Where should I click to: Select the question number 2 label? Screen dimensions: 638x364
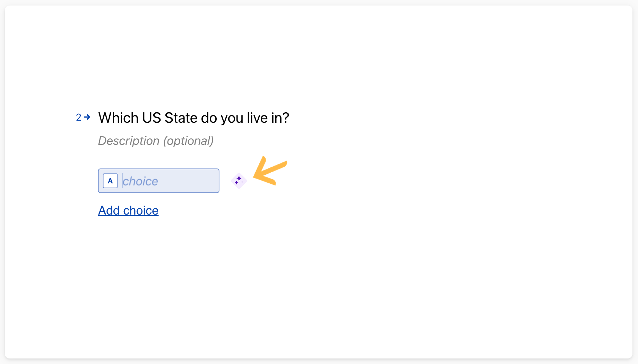[79, 118]
